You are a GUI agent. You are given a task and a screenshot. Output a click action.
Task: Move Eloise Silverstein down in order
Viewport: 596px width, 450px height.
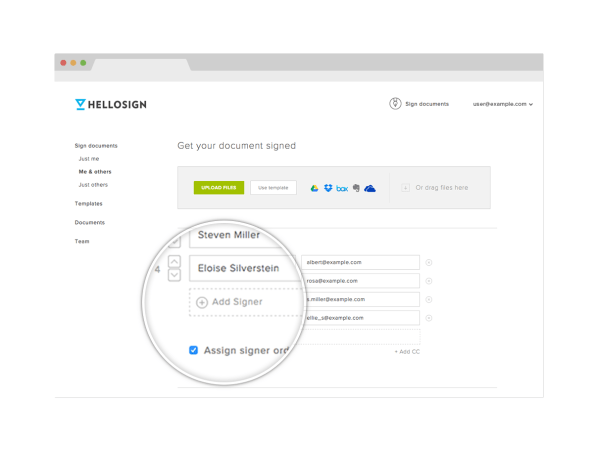[174, 275]
